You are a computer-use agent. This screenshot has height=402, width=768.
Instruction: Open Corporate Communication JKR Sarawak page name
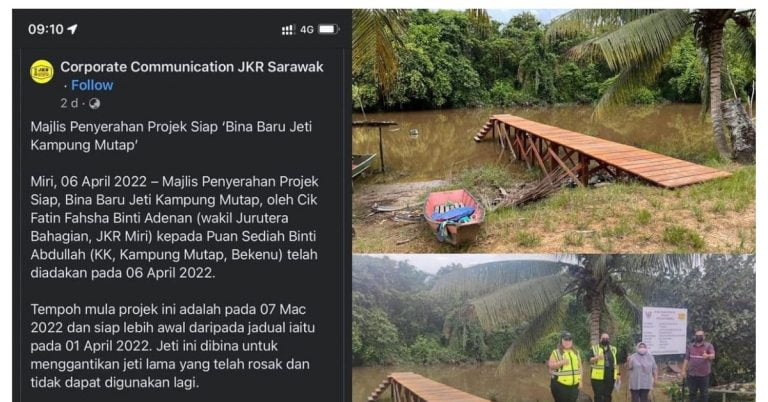(x=192, y=67)
